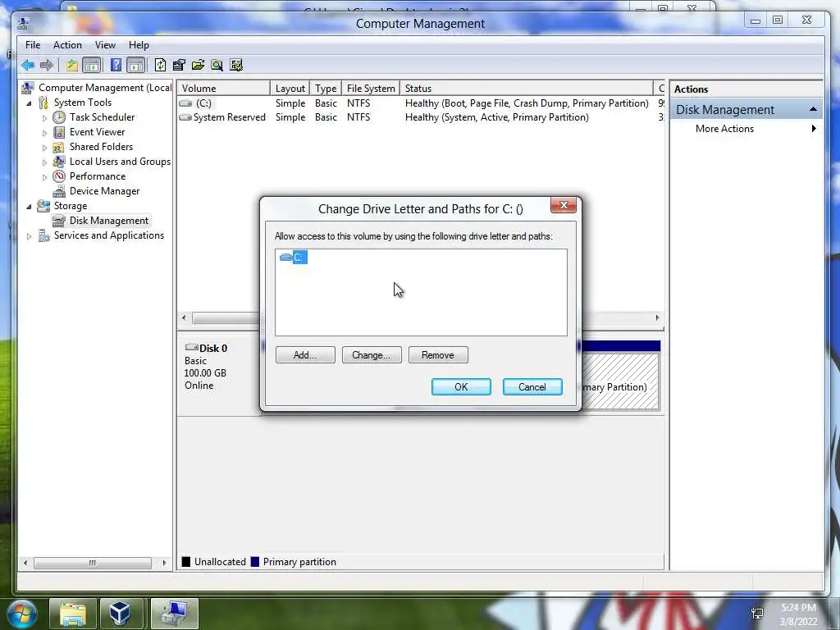Click the Forward arrow toolbar icon
Viewport: 840px width, 630px height.
click(47, 66)
